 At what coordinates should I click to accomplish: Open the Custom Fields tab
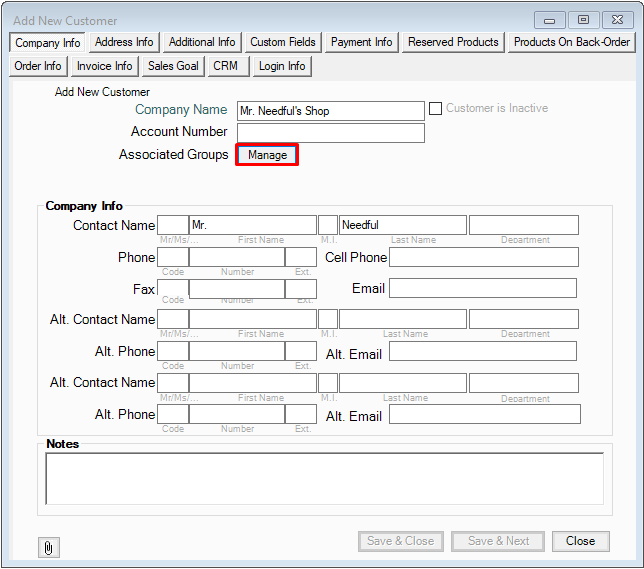pos(283,42)
